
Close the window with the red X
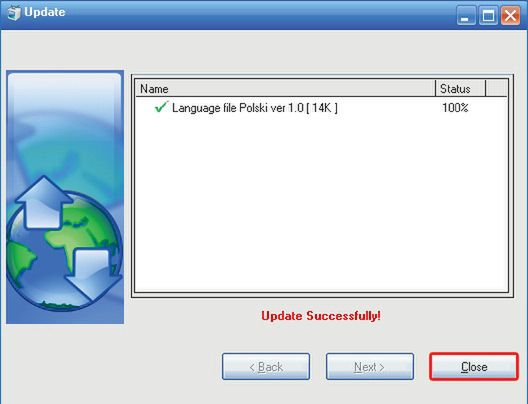click(510, 15)
